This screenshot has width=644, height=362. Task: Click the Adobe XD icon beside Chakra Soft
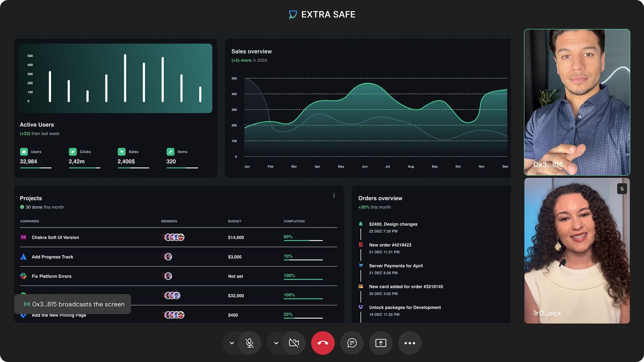23,237
